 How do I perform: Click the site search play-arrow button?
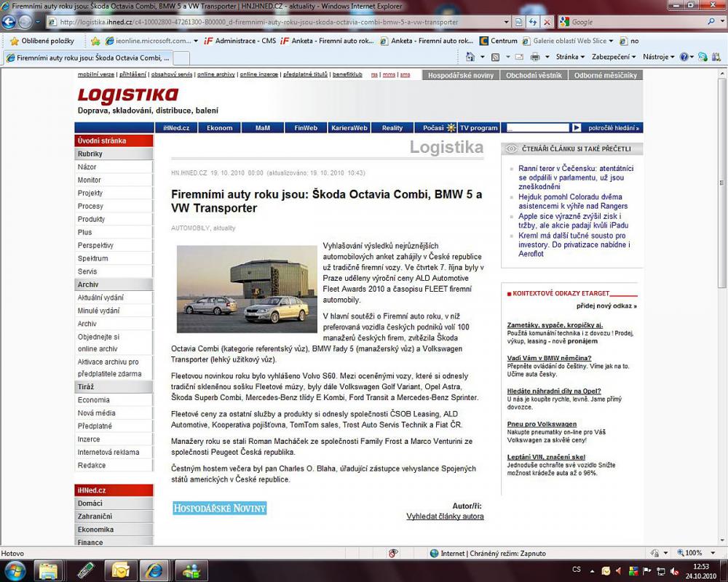click(576, 127)
